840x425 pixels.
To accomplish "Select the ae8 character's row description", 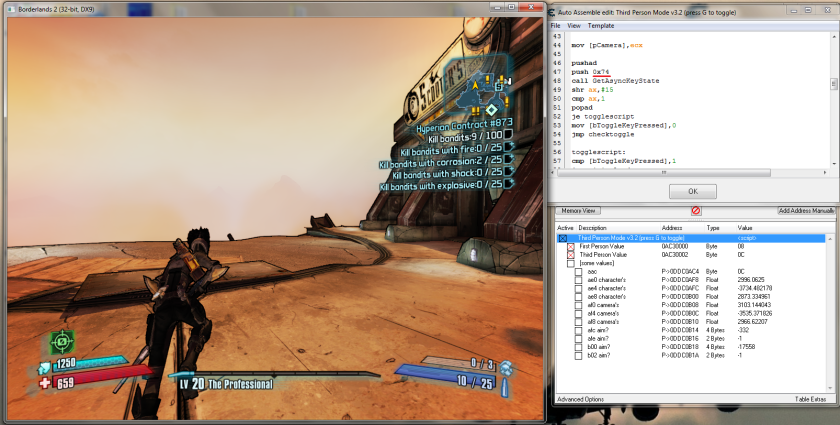I will 606,296.
